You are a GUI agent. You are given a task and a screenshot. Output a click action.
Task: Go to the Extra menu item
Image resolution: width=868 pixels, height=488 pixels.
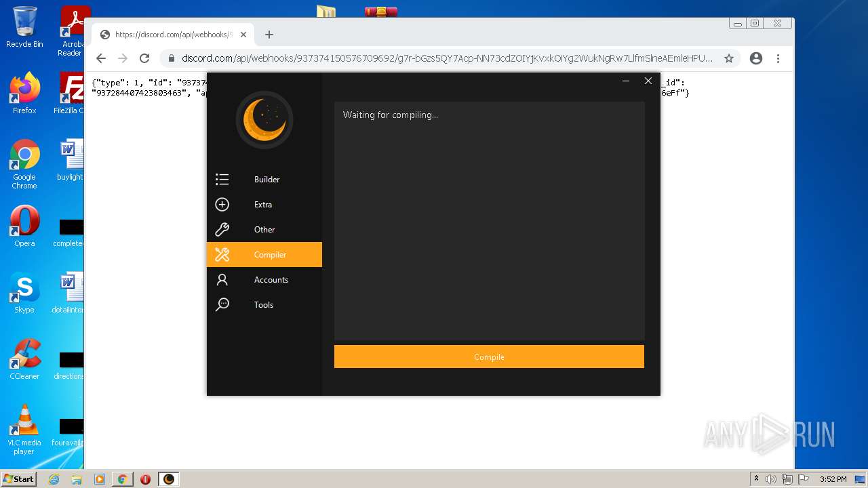point(263,205)
